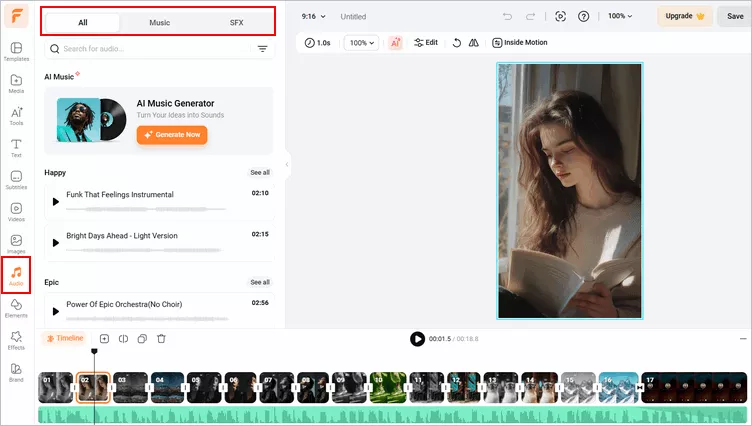
Task: Open the 1.0s duration setting
Action: click(x=317, y=43)
